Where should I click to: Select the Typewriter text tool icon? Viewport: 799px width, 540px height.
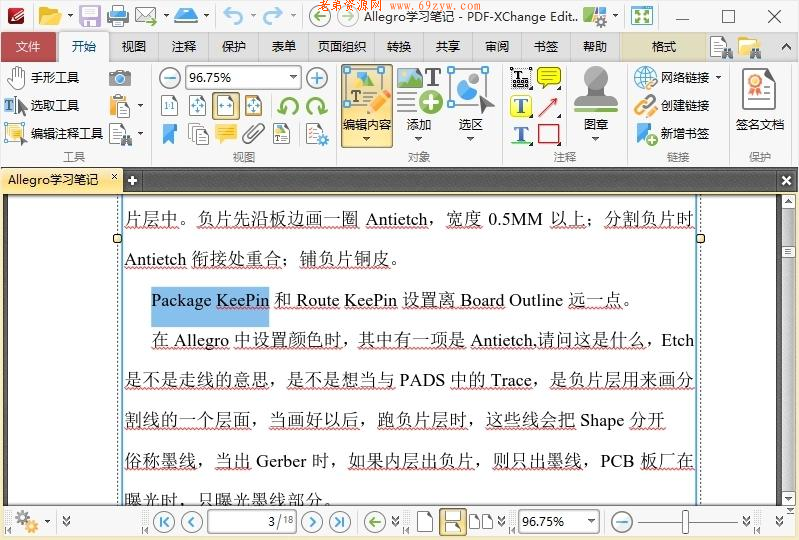pos(521,78)
